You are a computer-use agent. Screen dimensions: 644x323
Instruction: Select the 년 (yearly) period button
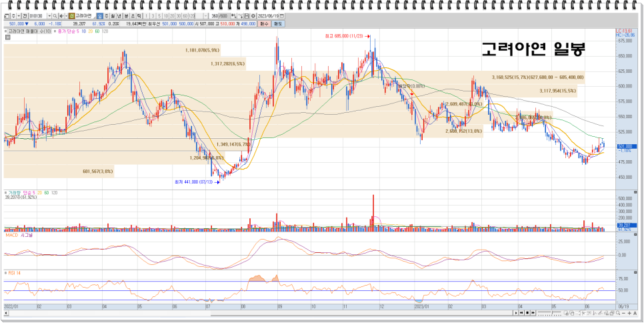click(x=119, y=16)
